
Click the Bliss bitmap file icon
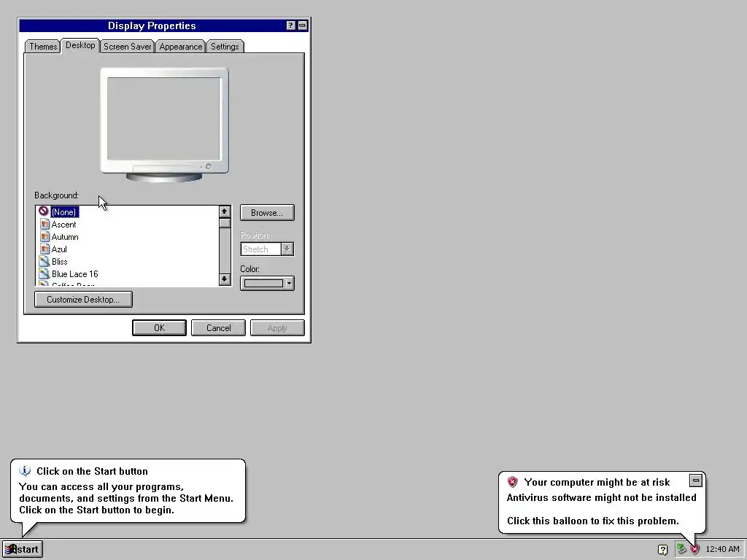click(44, 262)
